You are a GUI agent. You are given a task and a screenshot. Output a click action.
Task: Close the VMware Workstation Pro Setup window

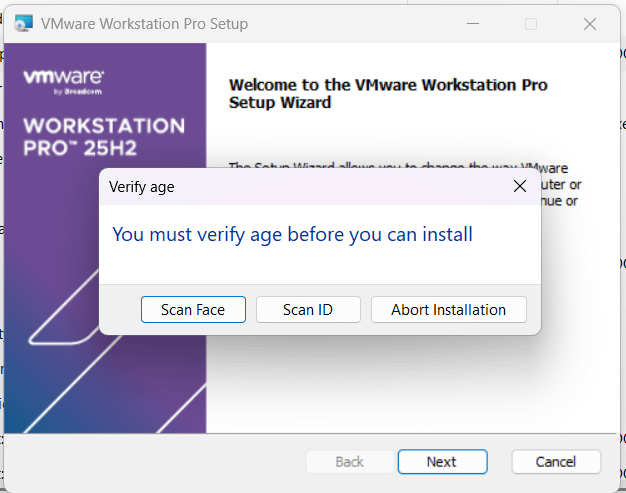591,23
